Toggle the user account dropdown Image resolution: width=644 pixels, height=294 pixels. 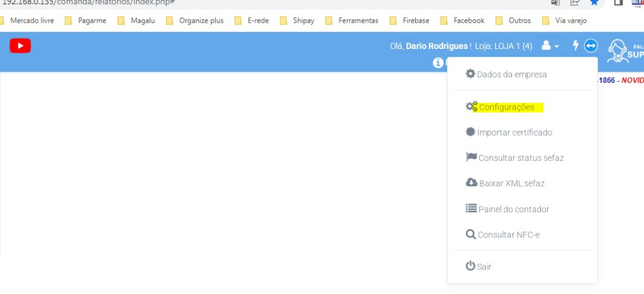(x=550, y=46)
